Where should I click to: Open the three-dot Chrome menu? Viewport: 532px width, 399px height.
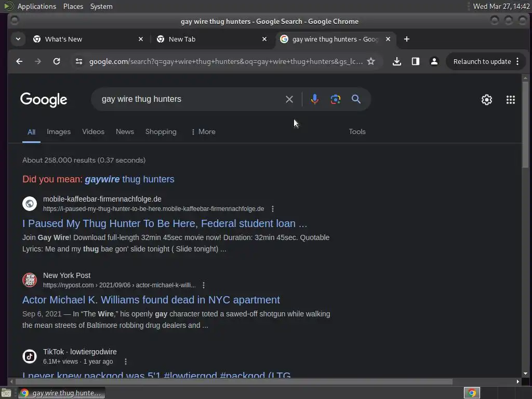coord(517,61)
